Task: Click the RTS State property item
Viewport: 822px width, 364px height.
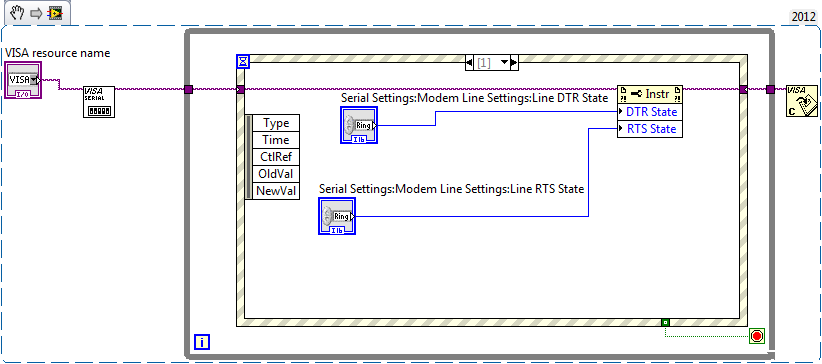Action: tap(650, 129)
